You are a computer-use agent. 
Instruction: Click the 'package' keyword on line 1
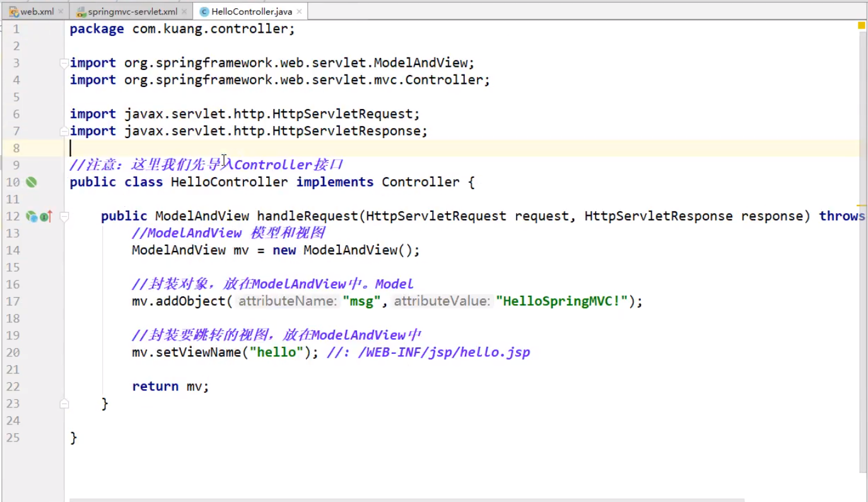(97, 29)
